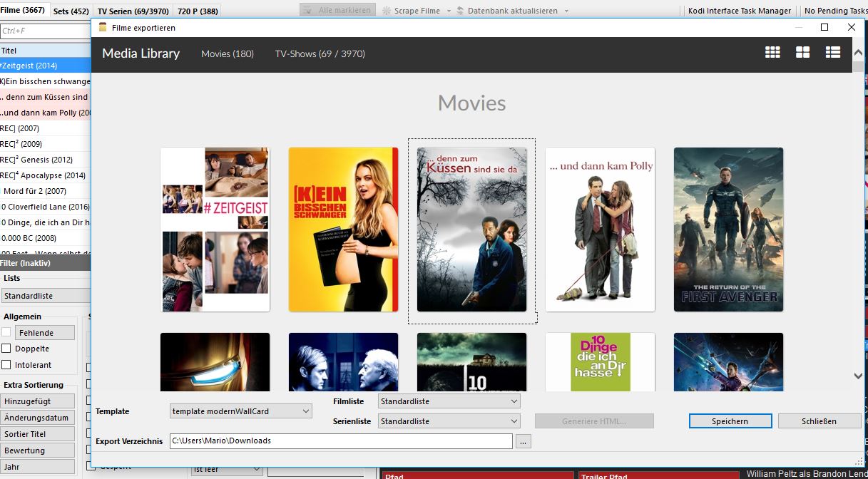This screenshot has height=479, width=868.
Task: Click the Export Verzeichnis path field
Action: click(341, 441)
